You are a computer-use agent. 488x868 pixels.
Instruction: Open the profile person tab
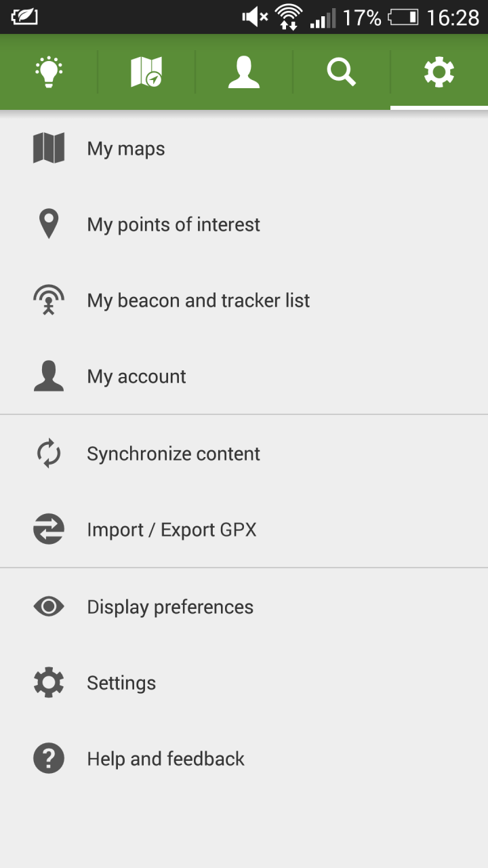coord(244,72)
